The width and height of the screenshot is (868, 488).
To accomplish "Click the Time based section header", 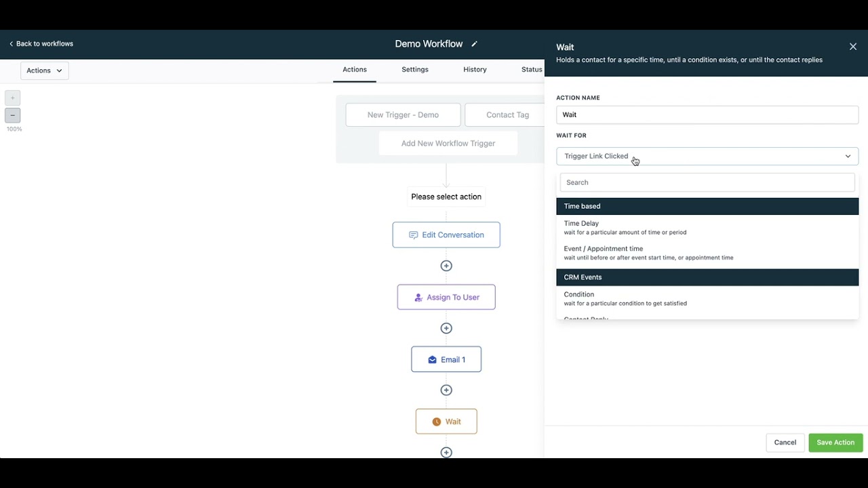I will pos(707,206).
